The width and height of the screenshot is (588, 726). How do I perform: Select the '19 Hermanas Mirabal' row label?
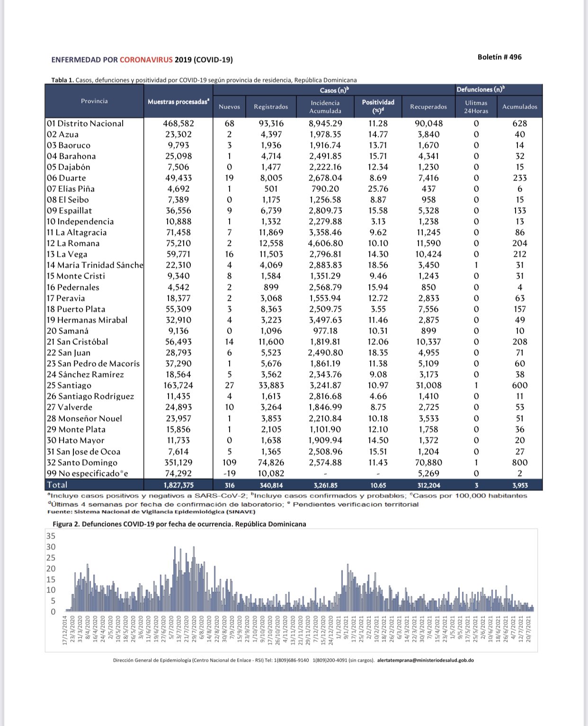pos(87,320)
